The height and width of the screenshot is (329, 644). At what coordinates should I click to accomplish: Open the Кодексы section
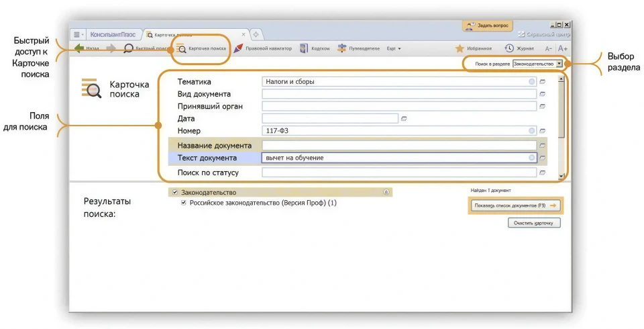[x=315, y=48]
